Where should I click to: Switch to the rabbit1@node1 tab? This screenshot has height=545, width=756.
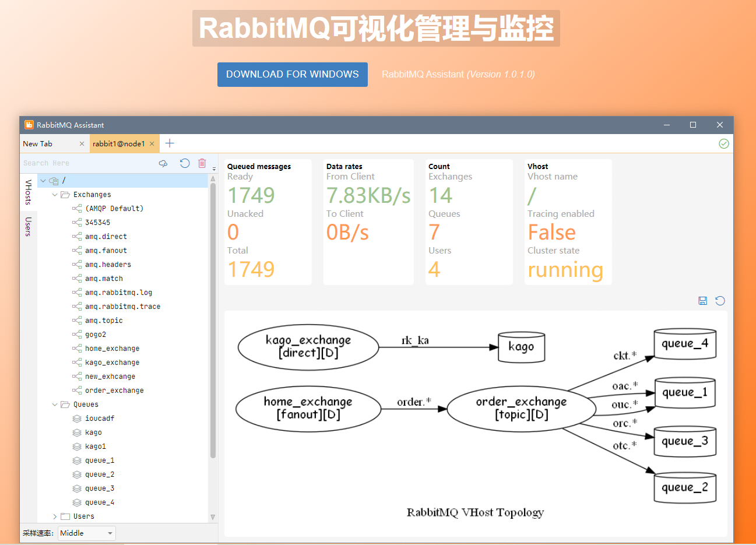click(x=120, y=143)
